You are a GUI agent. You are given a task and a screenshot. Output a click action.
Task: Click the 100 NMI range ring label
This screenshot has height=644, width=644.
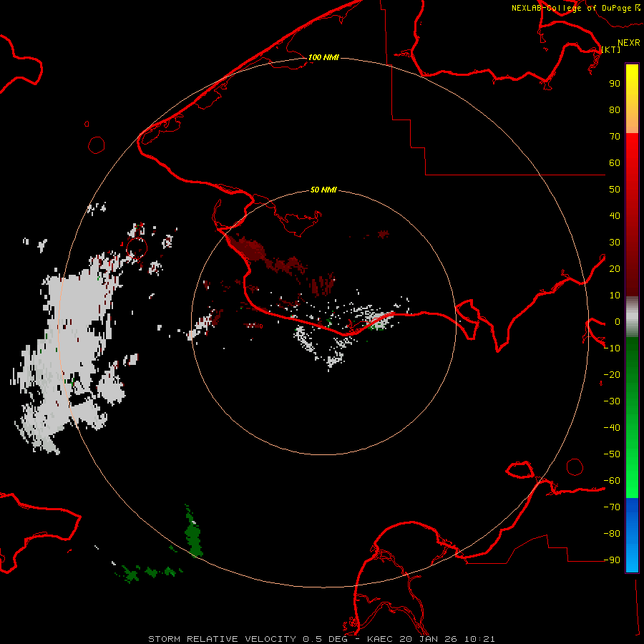[x=323, y=57]
